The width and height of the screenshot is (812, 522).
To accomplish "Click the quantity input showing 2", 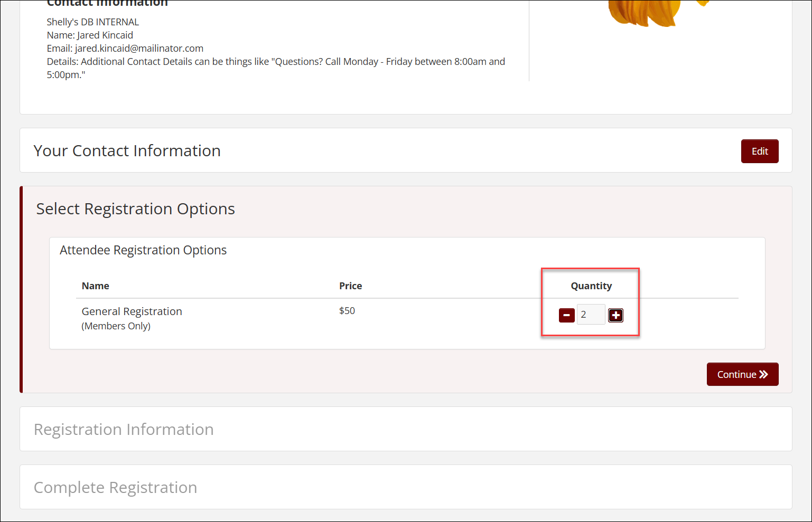I will coord(591,314).
